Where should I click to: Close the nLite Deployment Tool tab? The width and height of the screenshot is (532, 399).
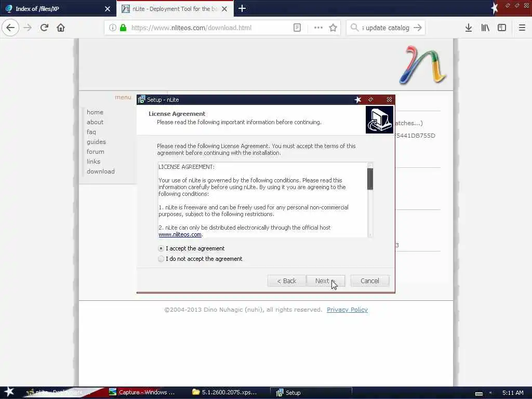coord(224,9)
